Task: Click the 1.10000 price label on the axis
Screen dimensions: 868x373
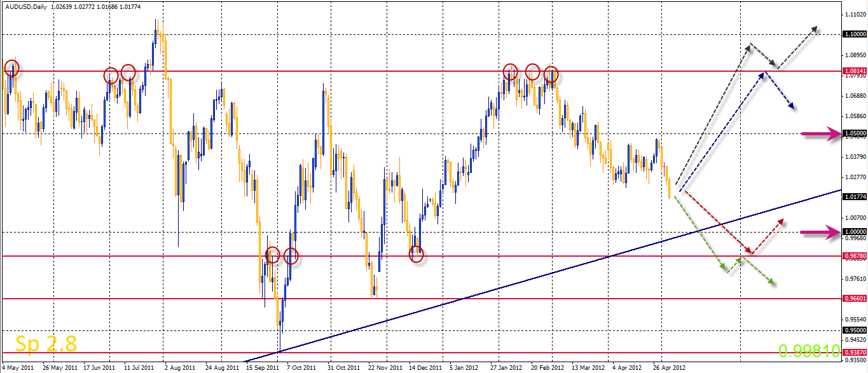Action: [x=853, y=35]
